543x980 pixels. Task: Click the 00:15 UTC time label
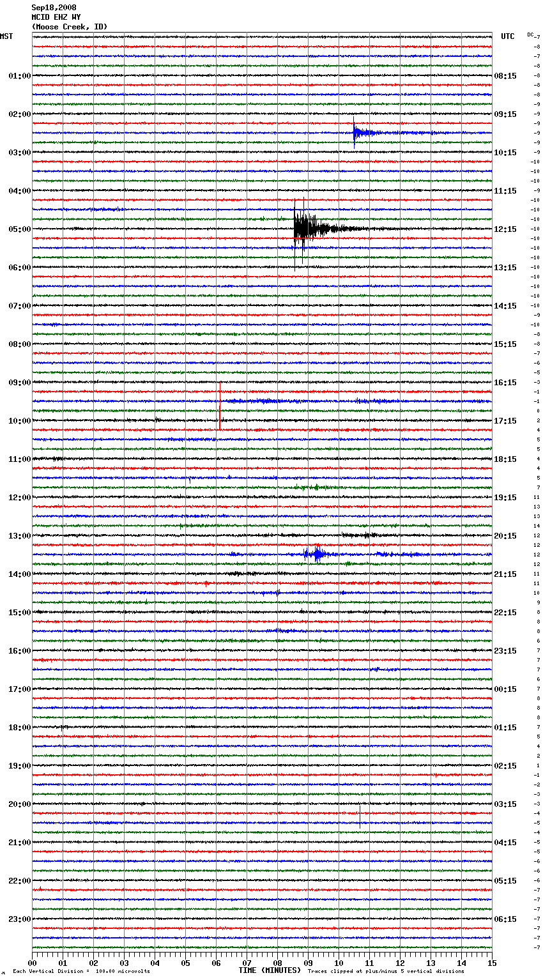click(x=505, y=689)
